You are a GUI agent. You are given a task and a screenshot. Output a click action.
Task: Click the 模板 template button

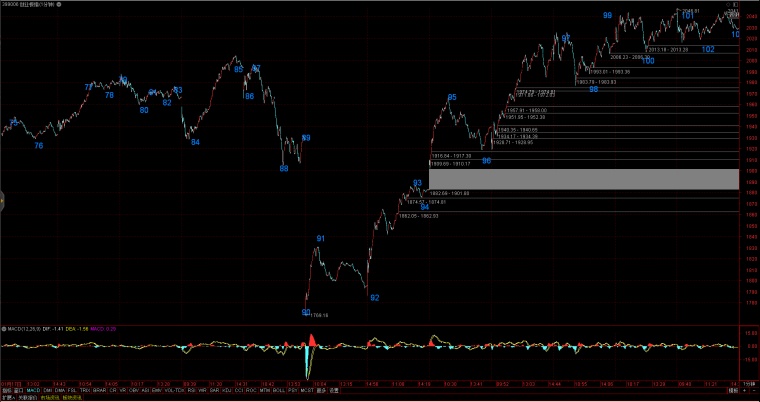tap(733, 390)
